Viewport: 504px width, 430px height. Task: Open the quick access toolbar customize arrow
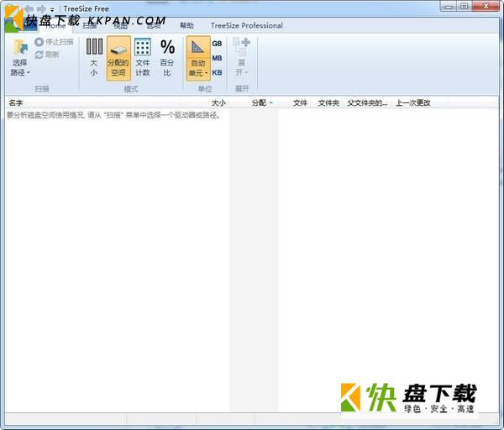pyautogui.click(x=52, y=9)
